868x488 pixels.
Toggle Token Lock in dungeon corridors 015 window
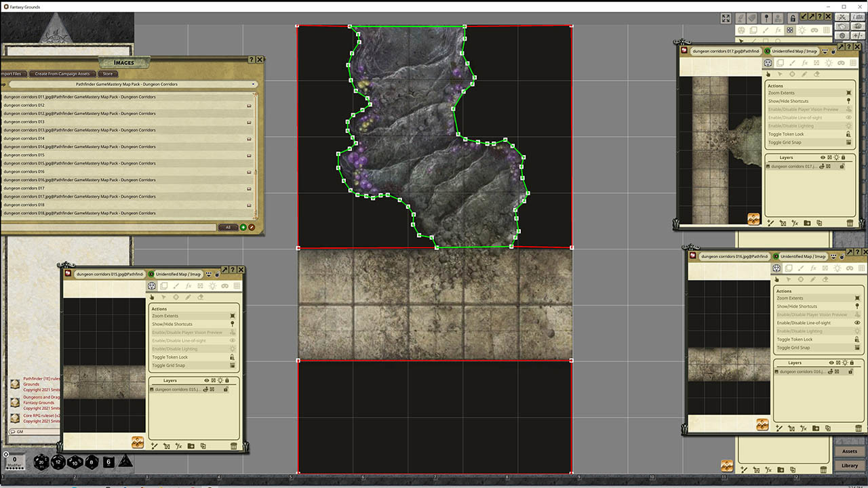click(x=170, y=357)
